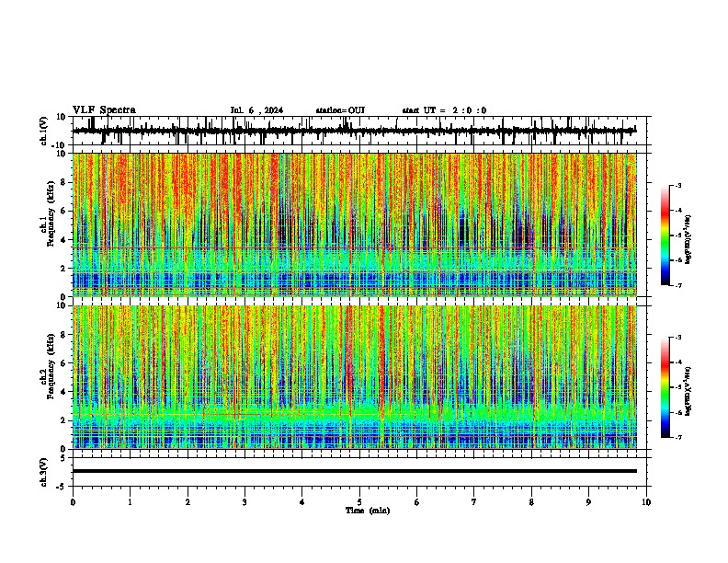
Task: Click the "-7" label on ch.2 color bar
Action: [x=677, y=437]
